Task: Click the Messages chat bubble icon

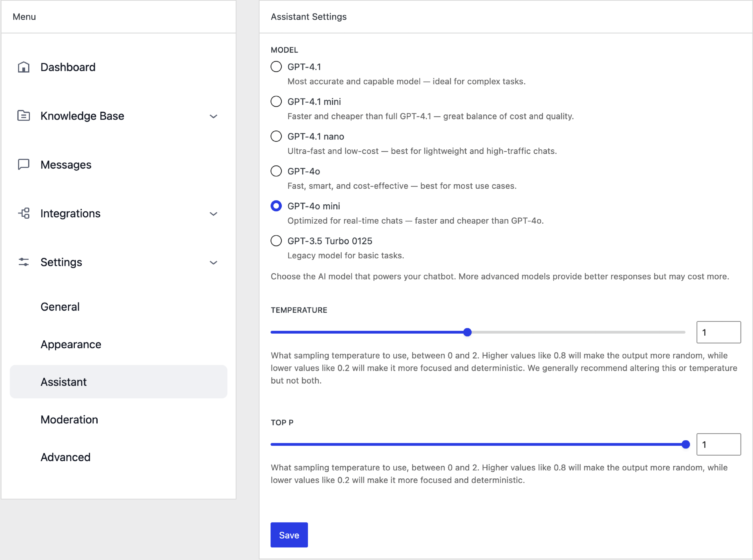Action: [x=23, y=164]
